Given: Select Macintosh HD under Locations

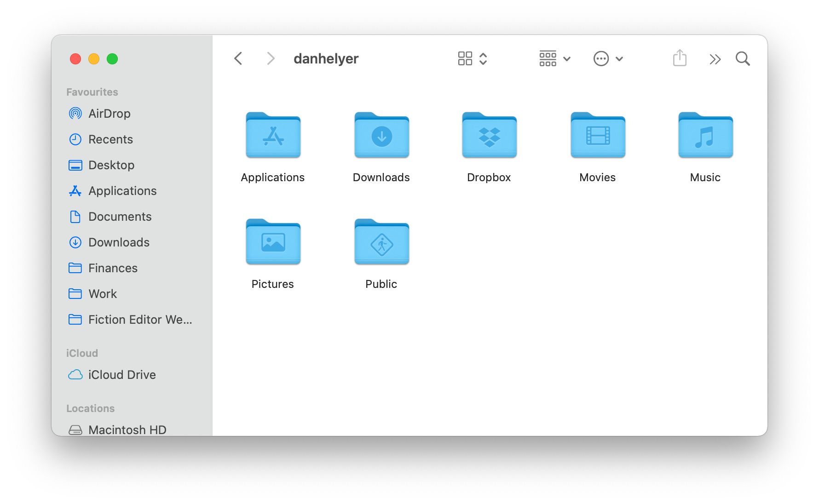Looking at the screenshot, I should [127, 430].
